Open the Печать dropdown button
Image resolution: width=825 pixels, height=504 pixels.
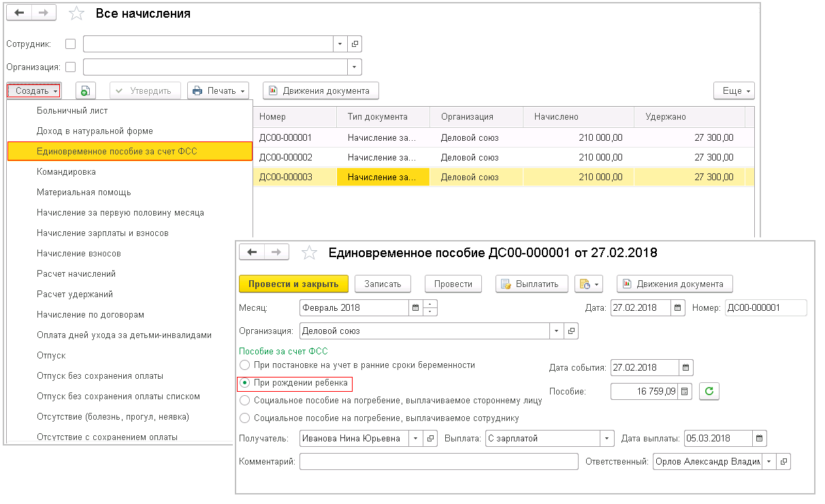point(218,91)
